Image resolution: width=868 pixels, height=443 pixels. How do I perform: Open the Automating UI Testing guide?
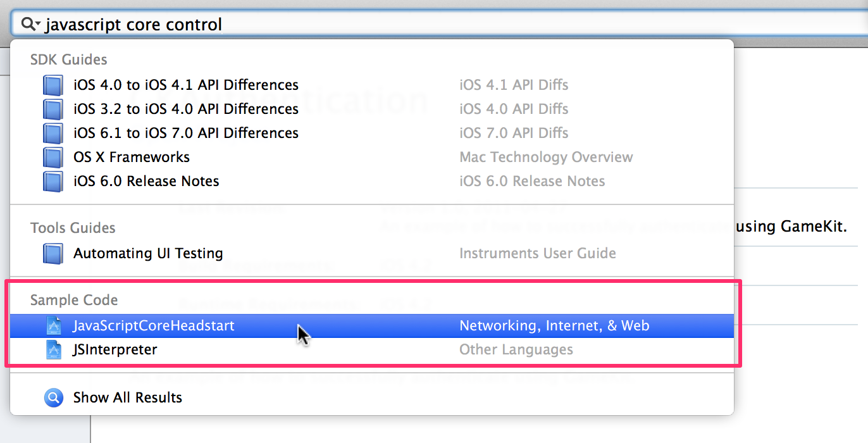point(372,253)
